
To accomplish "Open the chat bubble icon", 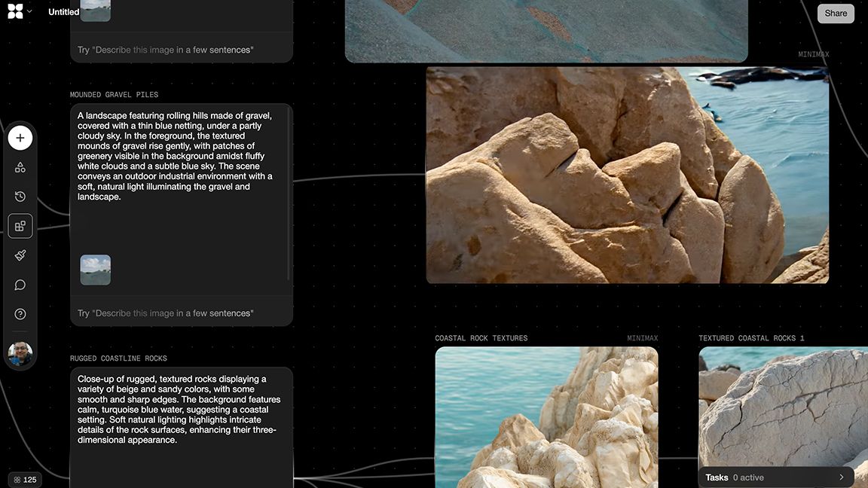I will click(20, 284).
